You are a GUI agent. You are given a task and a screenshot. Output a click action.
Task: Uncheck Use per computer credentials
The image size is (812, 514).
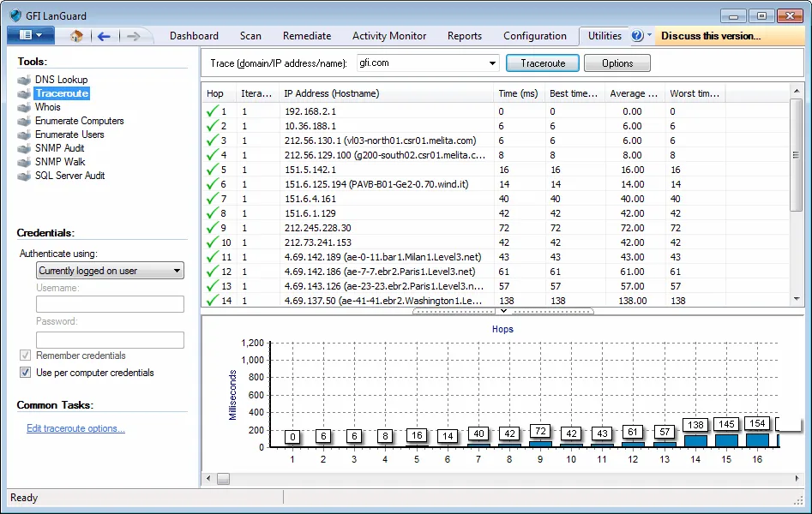pyautogui.click(x=25, y=373)
